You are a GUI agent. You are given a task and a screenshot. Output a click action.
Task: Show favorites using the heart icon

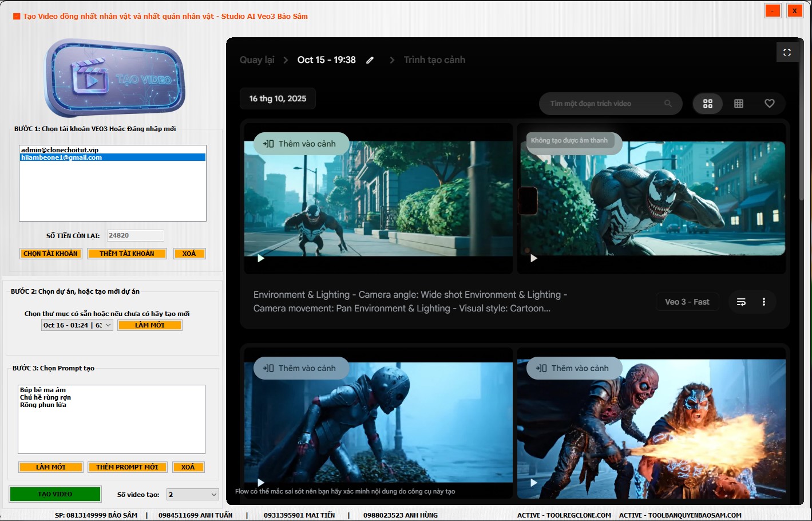click(770, 104)
